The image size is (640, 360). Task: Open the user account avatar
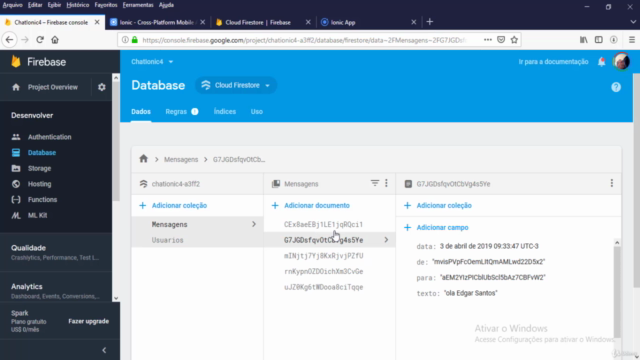[x=621, y=62]
